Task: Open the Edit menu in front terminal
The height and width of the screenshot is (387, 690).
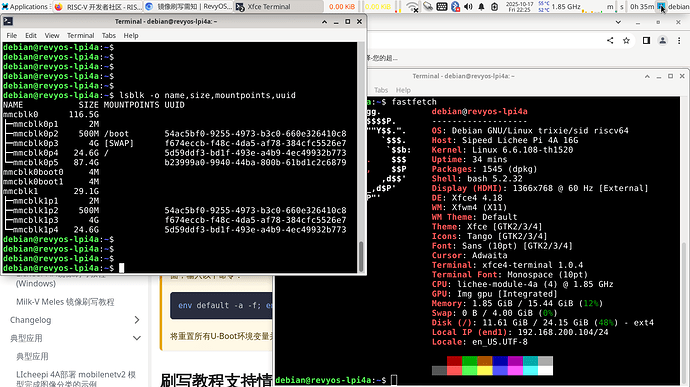Action: pos(31,35)
